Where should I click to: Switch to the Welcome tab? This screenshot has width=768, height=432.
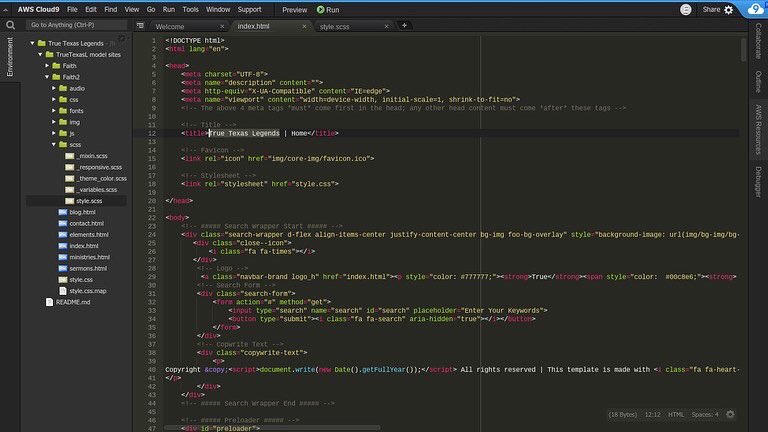pyautogui.click(x=170, y=26)
